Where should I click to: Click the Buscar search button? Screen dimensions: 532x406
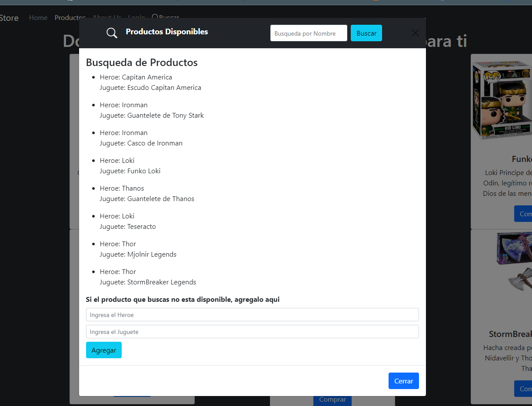click(366, 33)
